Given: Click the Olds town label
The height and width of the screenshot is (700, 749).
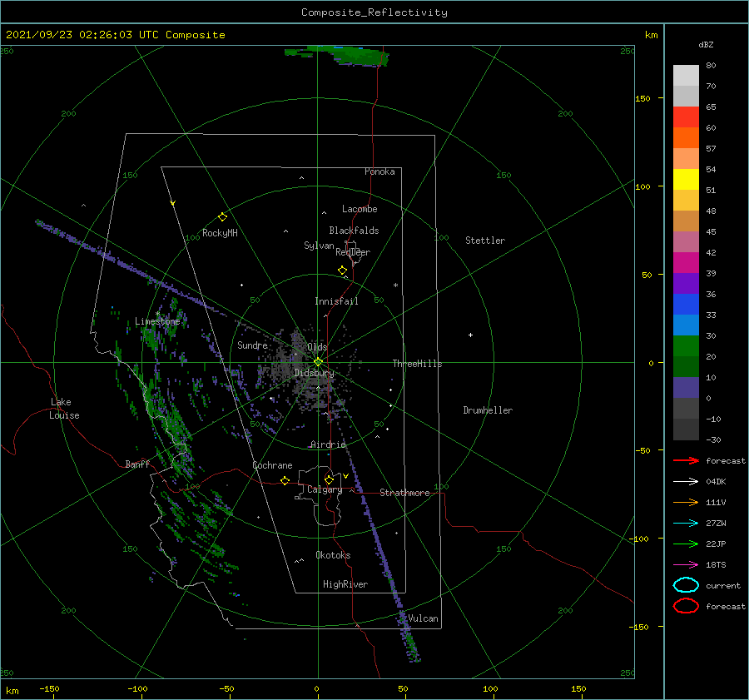Looking at the screenshot, I should (x=317, y=347).
